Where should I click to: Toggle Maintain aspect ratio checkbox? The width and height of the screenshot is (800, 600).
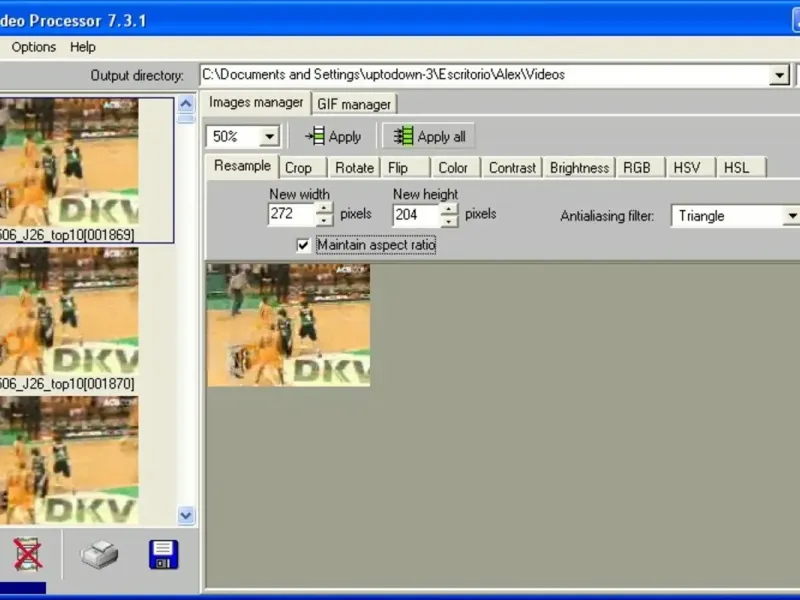[x=303, y=245]
